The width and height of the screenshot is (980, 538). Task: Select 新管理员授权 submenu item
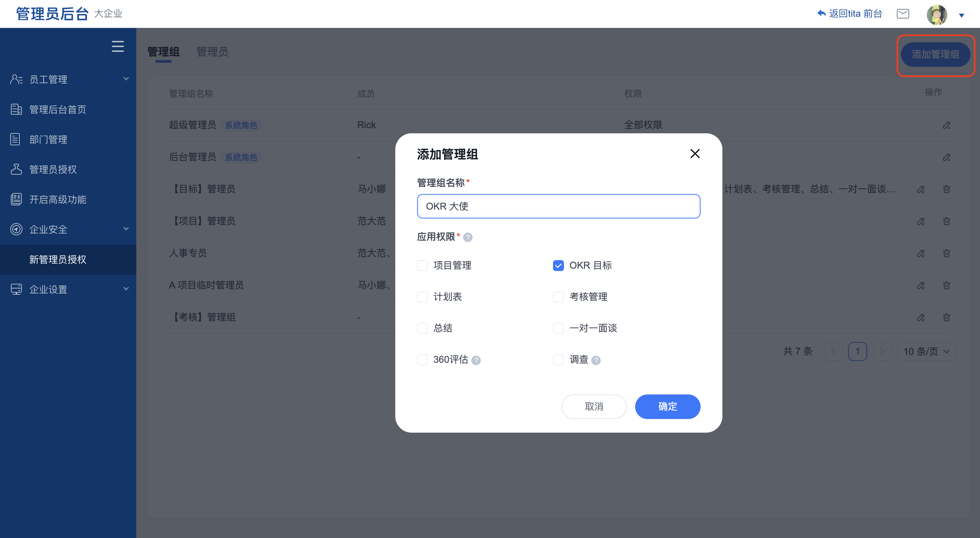pos(68,259)
